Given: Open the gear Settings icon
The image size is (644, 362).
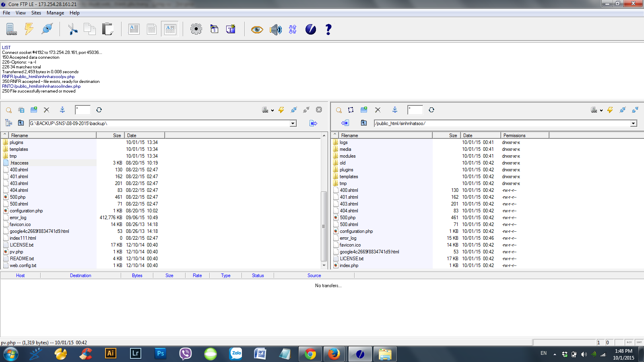Looking at the screenshot, I should 196,29.
